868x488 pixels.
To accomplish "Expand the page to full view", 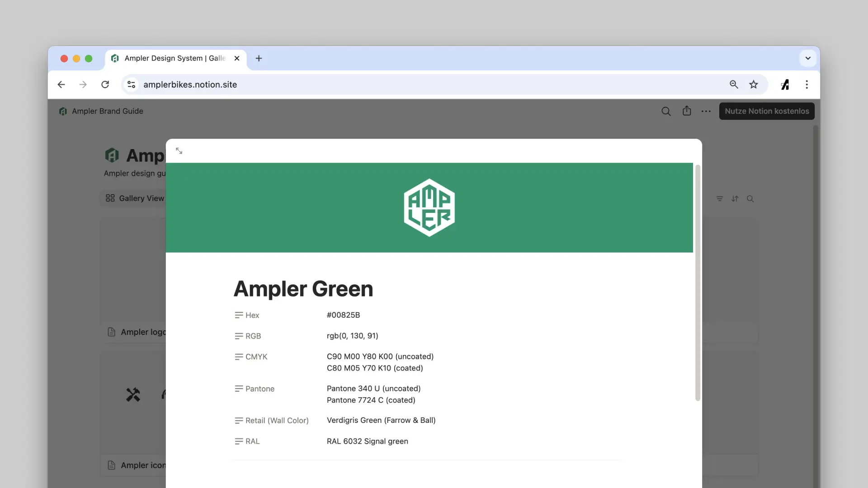I will click(179, 151).
